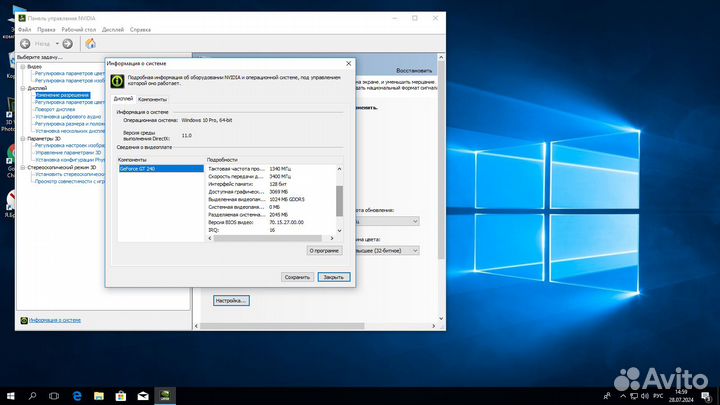Click details list scroll up arrow
Viewport: 720px width, 405px height.
coord(339,169)
